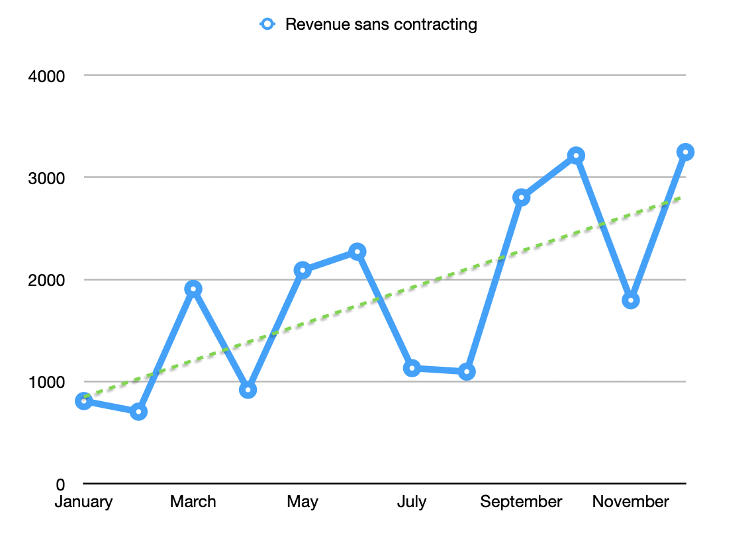Viewport: 752px width, 560px height.
Task: Click the May x-axis label
Action: pos(303,502)
